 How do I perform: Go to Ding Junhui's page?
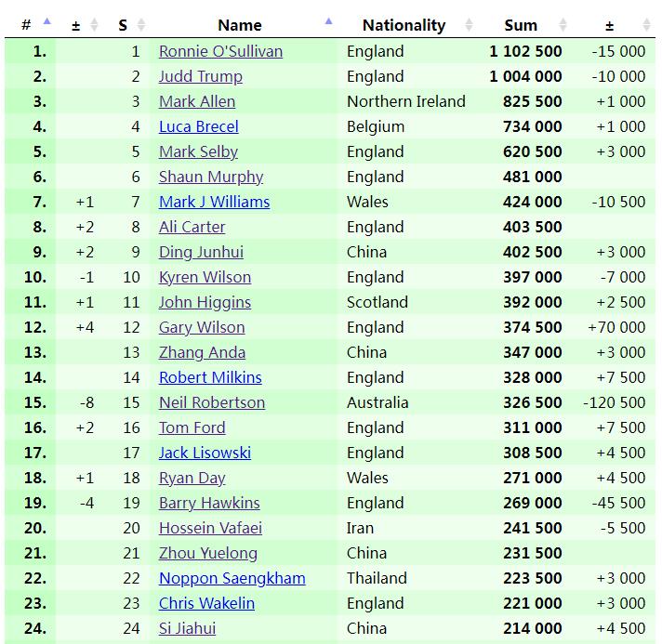coord(201,252)
